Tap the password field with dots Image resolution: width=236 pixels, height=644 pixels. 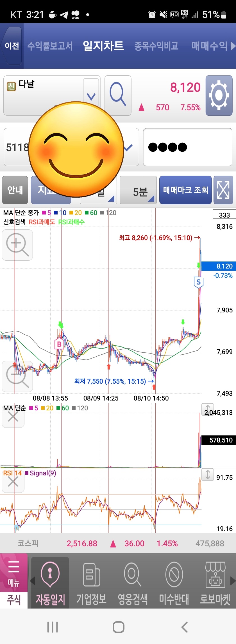[188, 147]
